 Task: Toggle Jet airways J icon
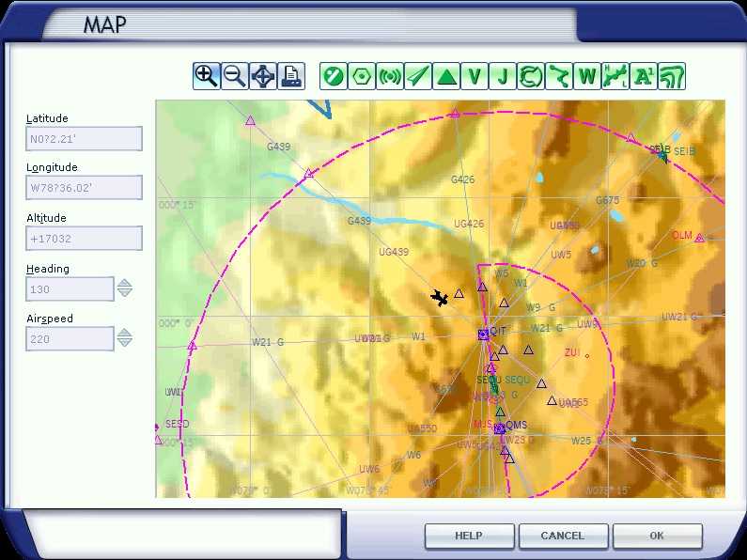pos(503,76)
